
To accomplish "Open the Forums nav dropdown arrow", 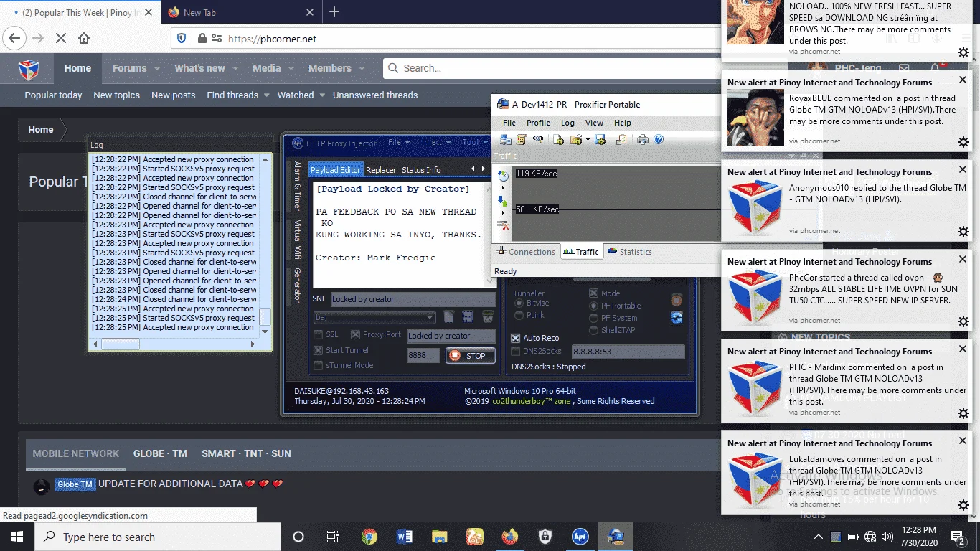I will coord(156,68).
